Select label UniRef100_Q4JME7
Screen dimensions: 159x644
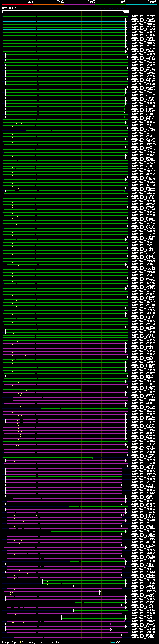[x=142, y=32]
